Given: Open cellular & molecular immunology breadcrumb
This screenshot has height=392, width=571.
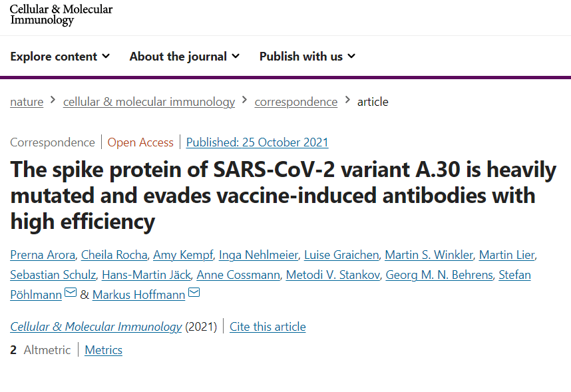Looking at the screenshot, I should pyautogui.click(x=148, y=102).
